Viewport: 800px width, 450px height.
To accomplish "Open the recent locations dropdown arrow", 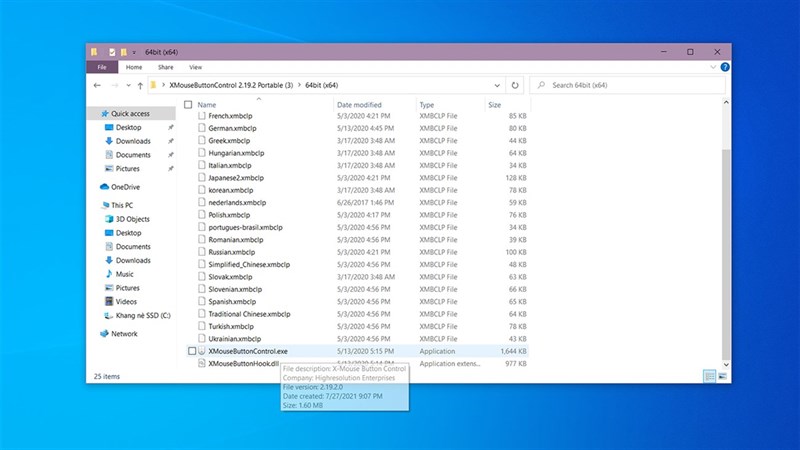I will (x=126, y=85).
